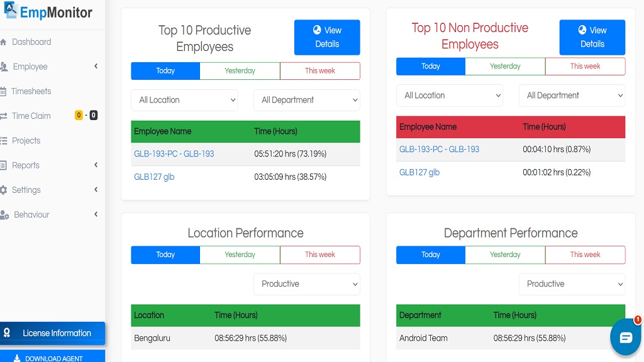Click the Android Team department row
Viewport: 644px width, 362px height.
[x=511, y=338]
